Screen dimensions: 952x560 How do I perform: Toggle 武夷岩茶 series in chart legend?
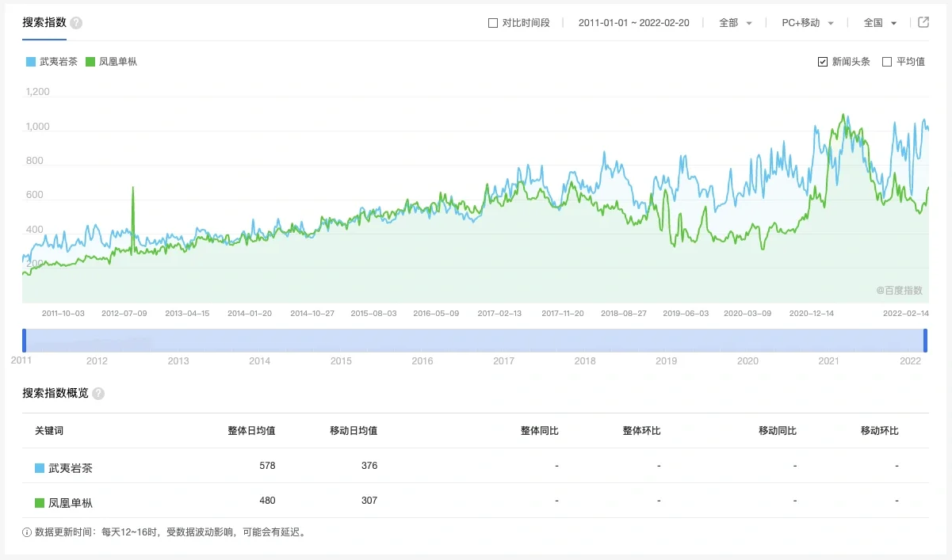click(x=52, y=61)
